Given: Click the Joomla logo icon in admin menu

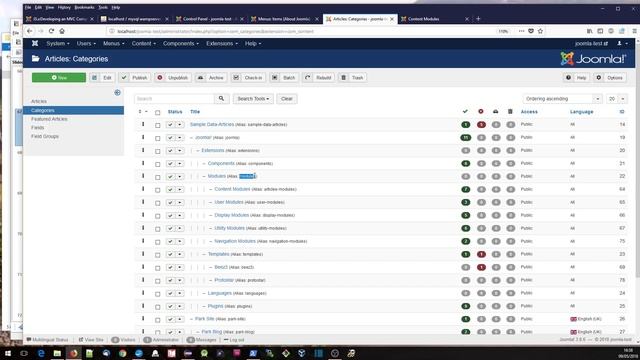Looking at the screenshot, I should (35, 43).
